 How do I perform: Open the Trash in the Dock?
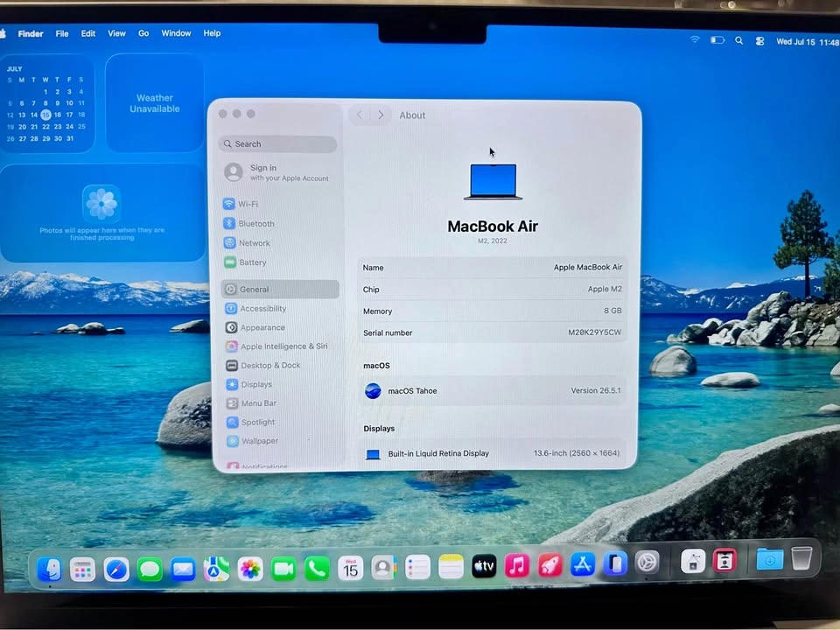pos(801,558)
